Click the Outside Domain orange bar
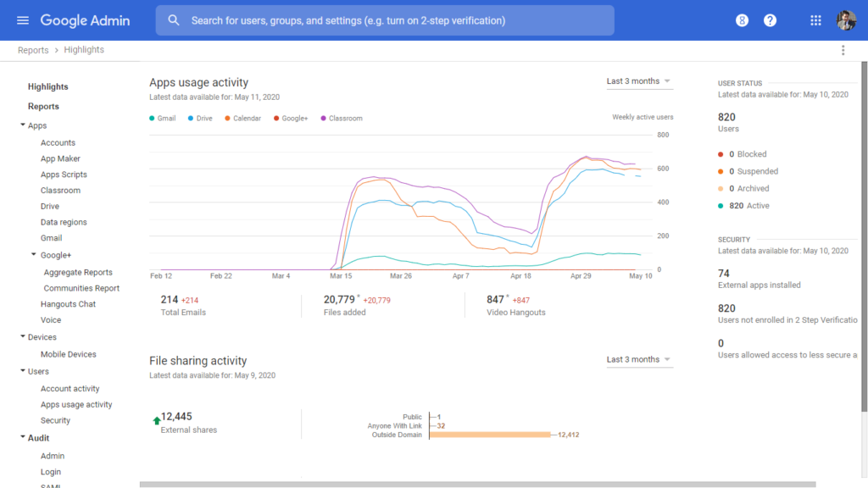The width and height of the screenshot is (868, 488). coord(490,435)
